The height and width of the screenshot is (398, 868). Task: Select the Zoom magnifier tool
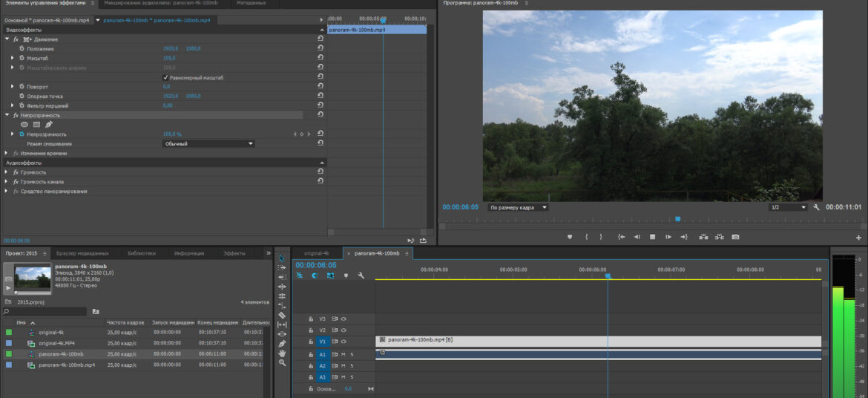click(282, 362)
